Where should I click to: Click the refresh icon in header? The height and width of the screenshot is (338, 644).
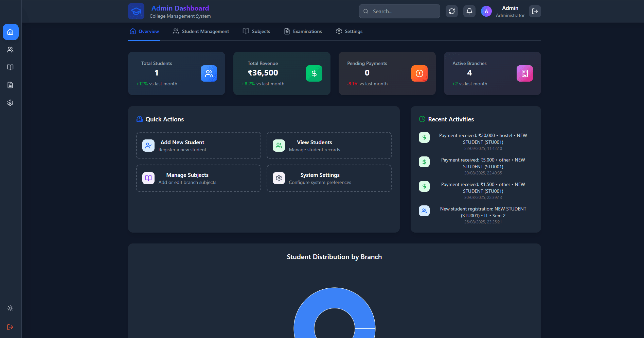451,11
